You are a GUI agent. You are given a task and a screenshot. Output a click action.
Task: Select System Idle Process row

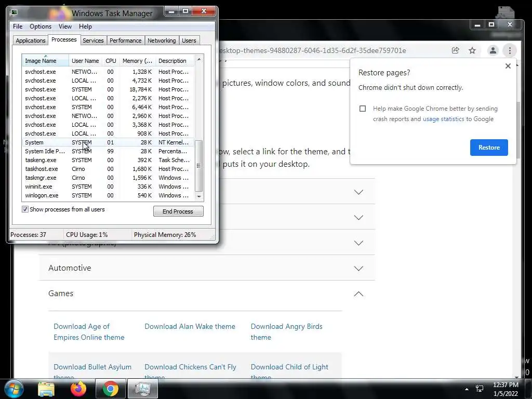tap(108, 151)
